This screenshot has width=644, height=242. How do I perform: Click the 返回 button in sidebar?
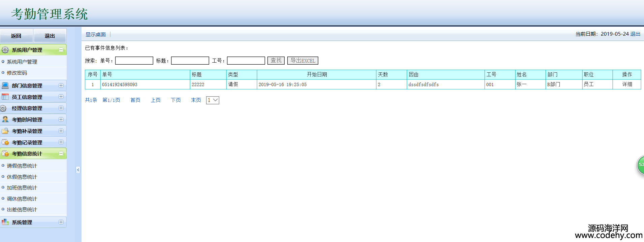point(16,36)
